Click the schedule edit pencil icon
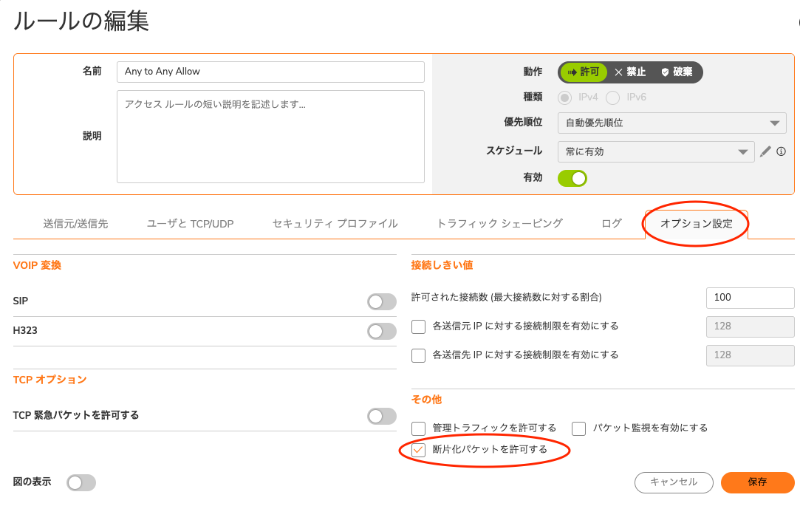 pyautogui.click(x=765, y=151)
